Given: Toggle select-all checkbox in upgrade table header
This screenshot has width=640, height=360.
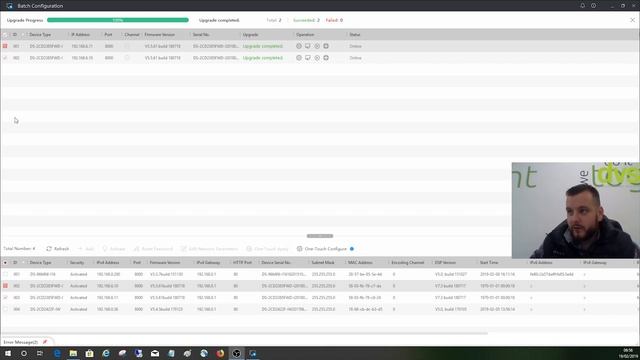Looking at the screenshot, I should tap(5, 35).
